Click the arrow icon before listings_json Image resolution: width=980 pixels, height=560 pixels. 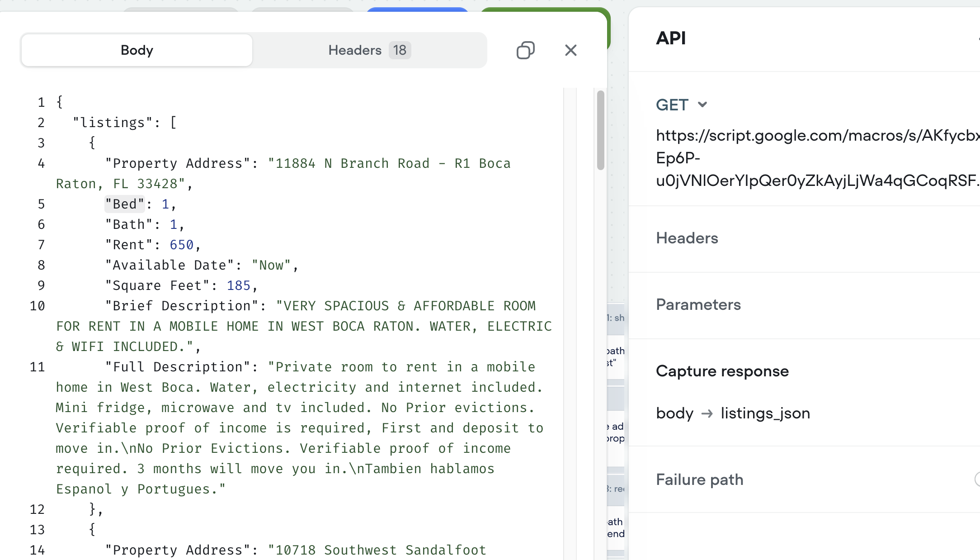[x=707, y=413]
